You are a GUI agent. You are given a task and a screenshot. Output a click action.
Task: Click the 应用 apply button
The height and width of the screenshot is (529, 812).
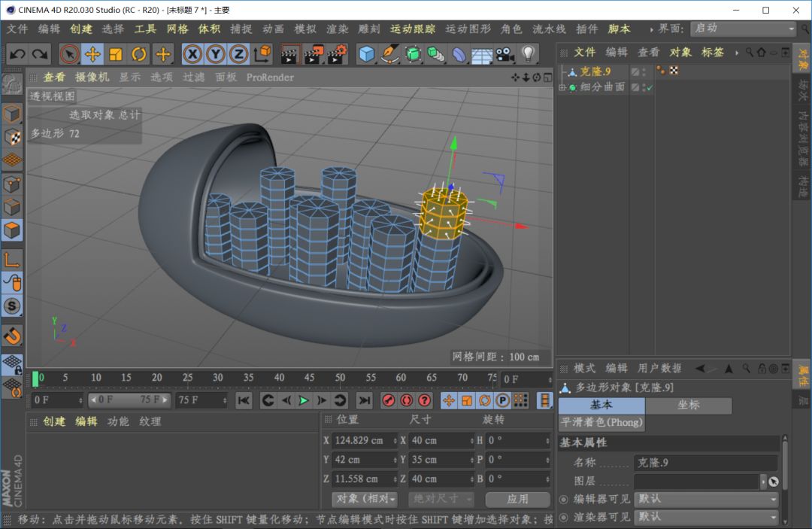tap(517, 499)
